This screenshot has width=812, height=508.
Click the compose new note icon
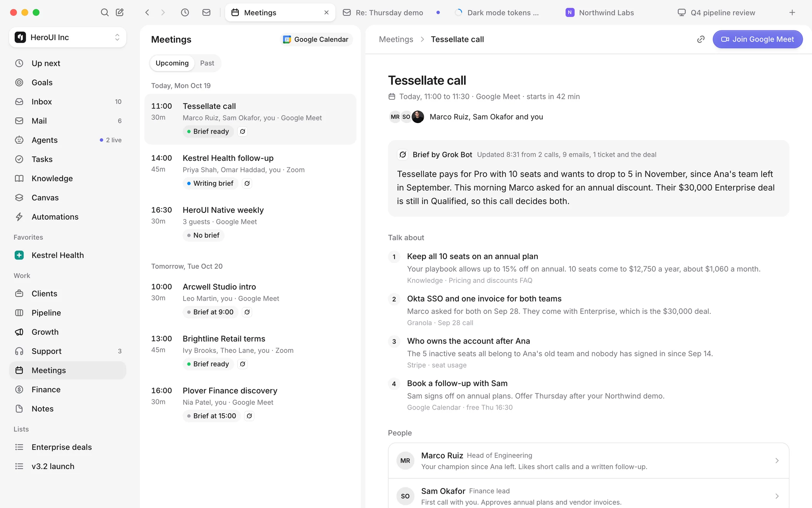click(120, 12)
